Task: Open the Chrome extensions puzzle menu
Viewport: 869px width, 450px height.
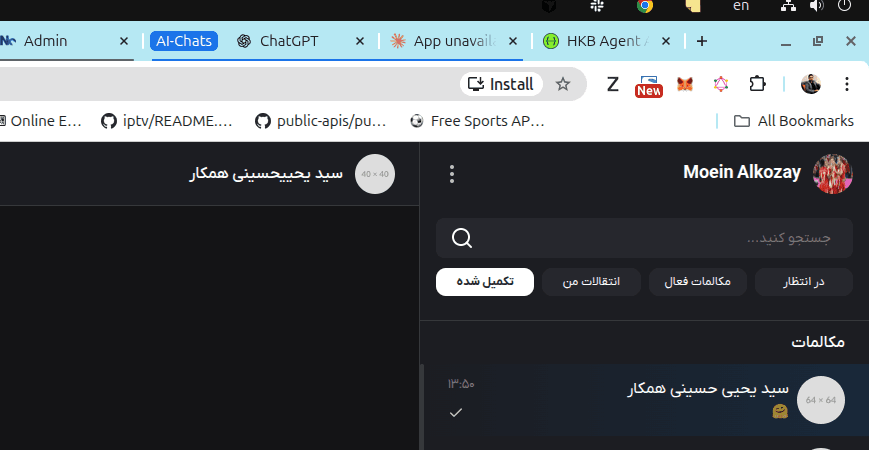Action: (757, 84)
